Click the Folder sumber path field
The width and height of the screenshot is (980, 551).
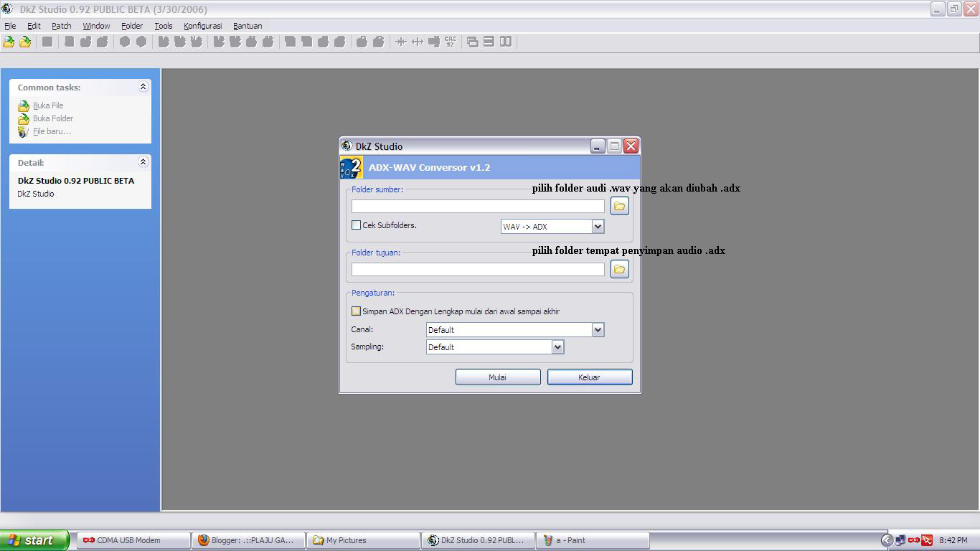[478, 206]
